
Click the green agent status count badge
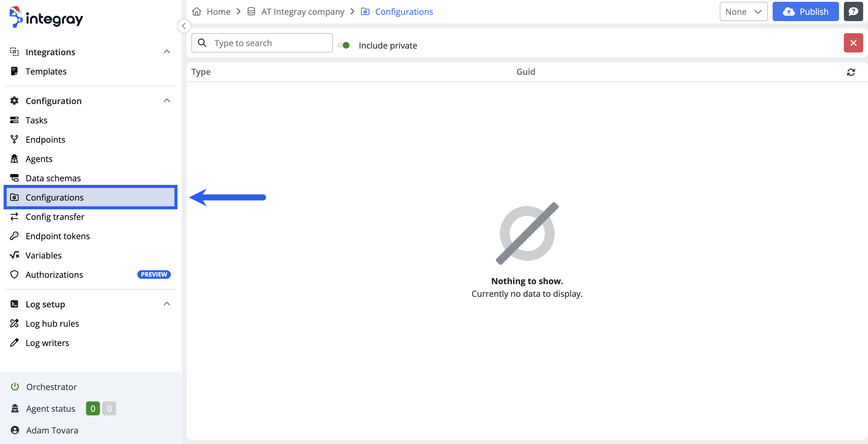(93, 408)
